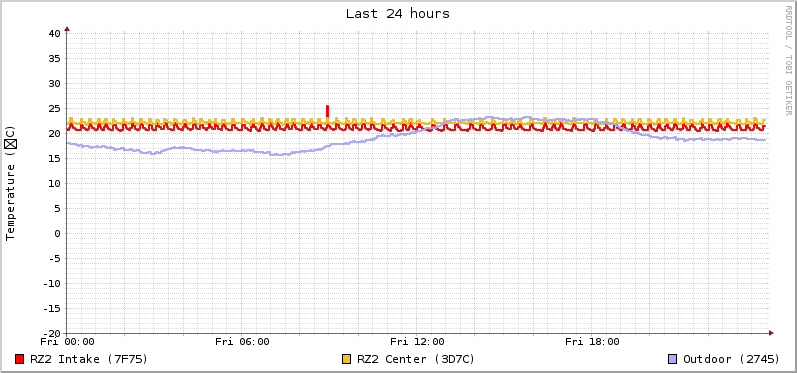Image resolution: width=797 pixels, height=373 pixels.
Task: Click the yellow RZ2 Center legend swatch
Action: 347,359
